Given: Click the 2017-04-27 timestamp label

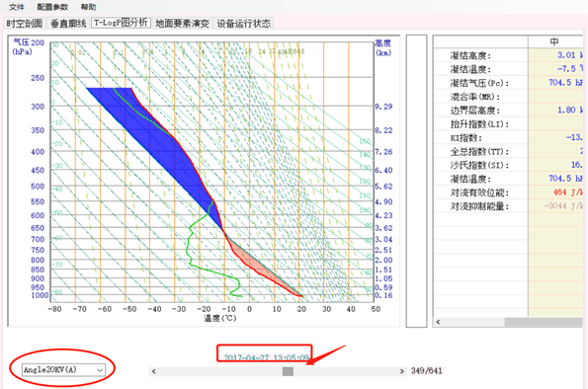Looking at the screenshot, I should [266, 357].
